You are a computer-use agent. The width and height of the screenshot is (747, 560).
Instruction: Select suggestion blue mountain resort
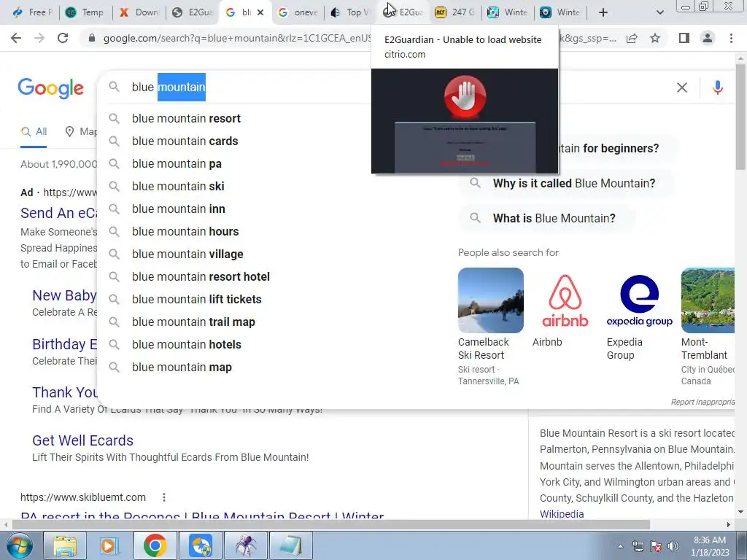(x=186, y=119)
